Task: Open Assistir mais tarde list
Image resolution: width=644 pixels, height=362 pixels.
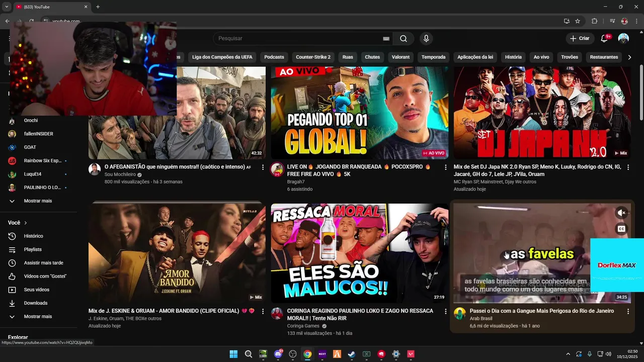Action: pos(43,263)
